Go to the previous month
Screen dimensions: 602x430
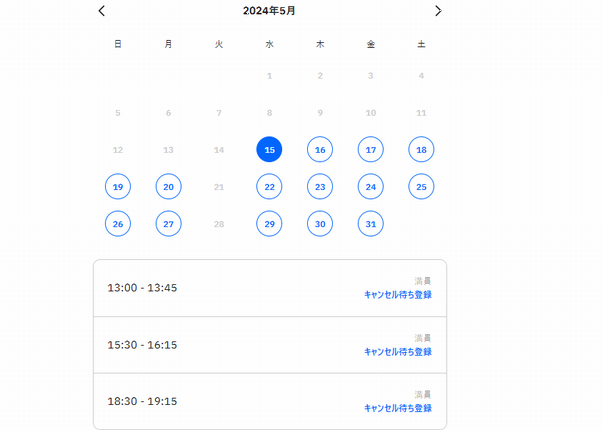pos(102,11)
